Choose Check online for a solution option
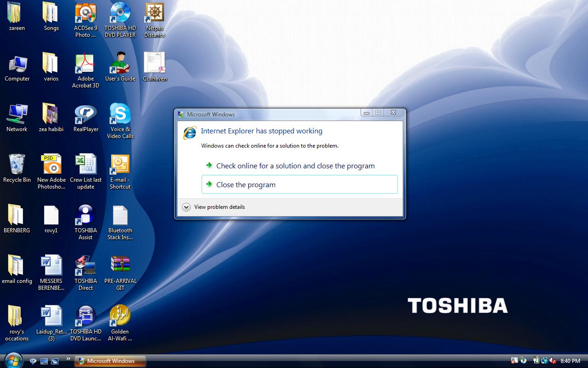Viewport: 588px width, 368px height. [x=300, y=166]
